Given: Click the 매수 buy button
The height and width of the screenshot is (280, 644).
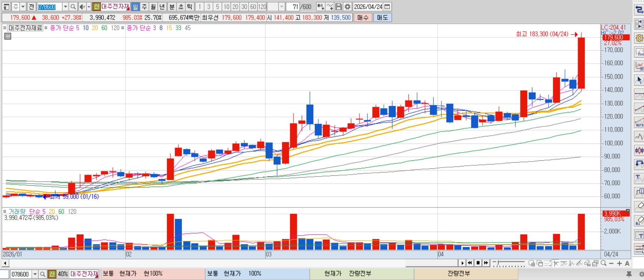Looking at the screenshot, I should (363, 18).
